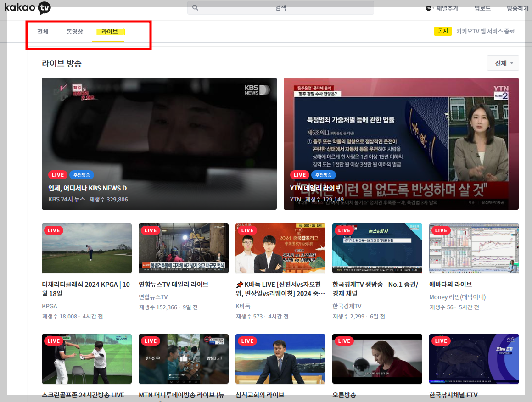532x402 pixels.
Task: Visit the K바둑 channel name
Action: 243,306
